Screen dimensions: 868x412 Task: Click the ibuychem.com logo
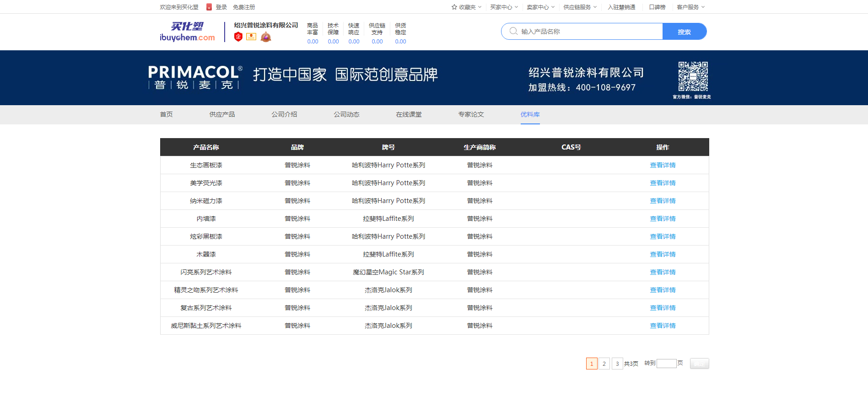(x=187, y=32)
